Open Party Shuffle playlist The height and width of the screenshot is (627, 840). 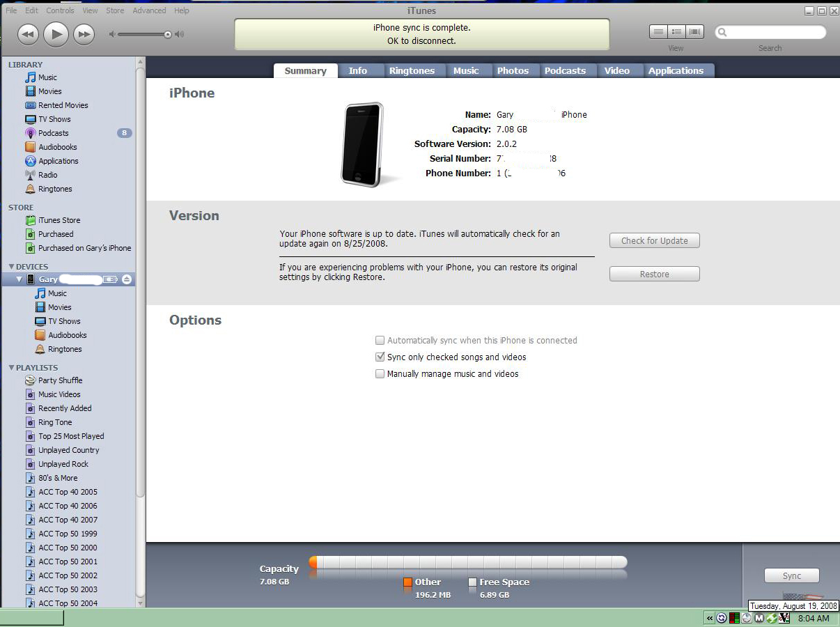click(x=60, y=380)
